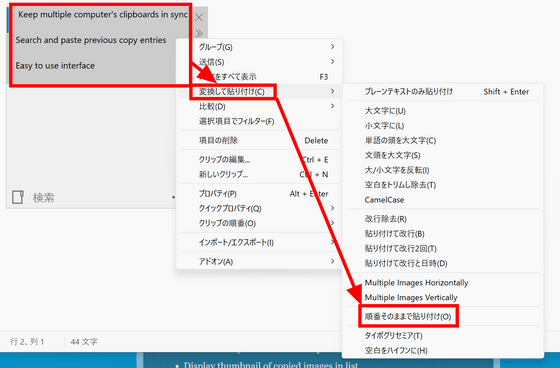Screen dimensions: 560x368
Task: Open インポート/エクスポート(I) submenu
Action: [260, 243]
